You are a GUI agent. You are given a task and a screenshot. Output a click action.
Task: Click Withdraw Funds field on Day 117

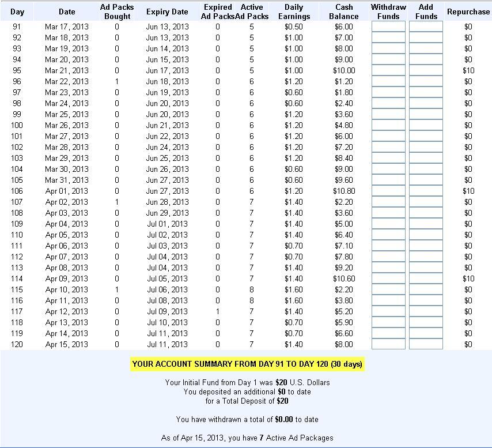[388, 311]
